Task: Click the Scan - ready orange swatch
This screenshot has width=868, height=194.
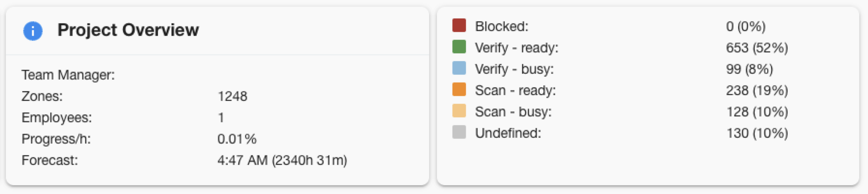Action: tap(459, 90)
